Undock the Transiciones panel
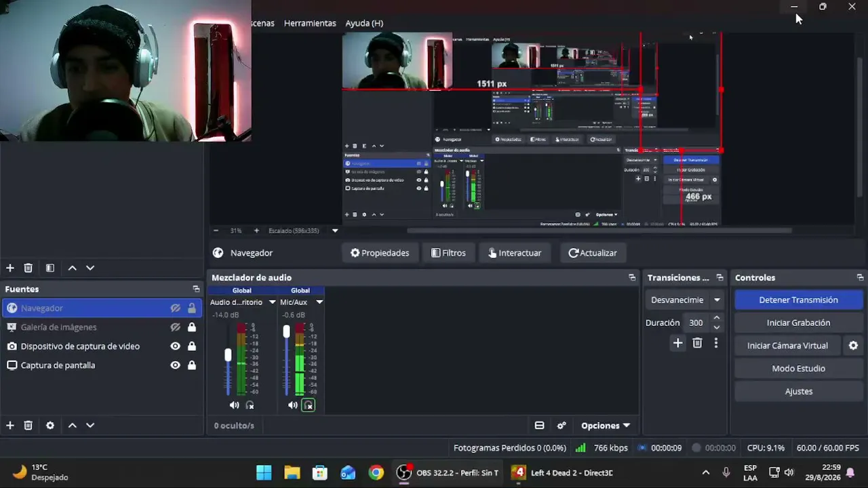The height and width of the screenshot is (488, 868). tap(719, 278)
